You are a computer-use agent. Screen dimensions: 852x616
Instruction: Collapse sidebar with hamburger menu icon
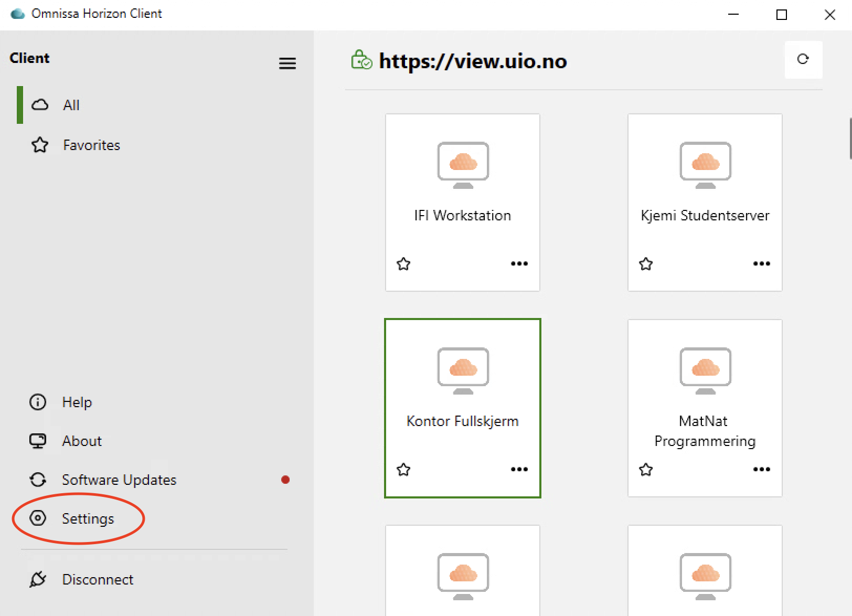pos(287,63)
